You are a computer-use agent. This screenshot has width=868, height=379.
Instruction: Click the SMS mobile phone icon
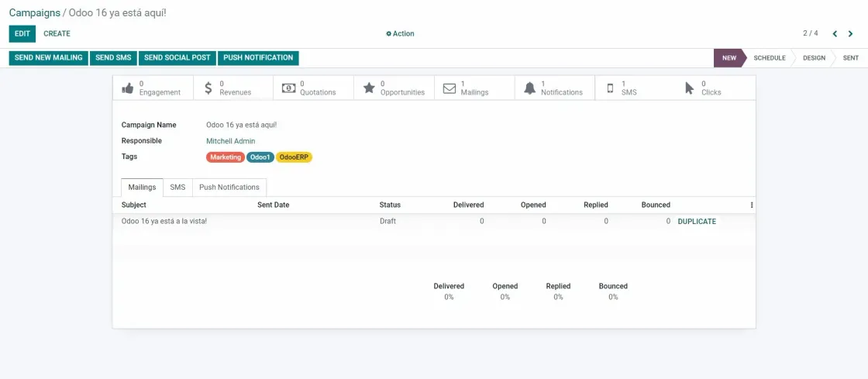pos(611,88)
